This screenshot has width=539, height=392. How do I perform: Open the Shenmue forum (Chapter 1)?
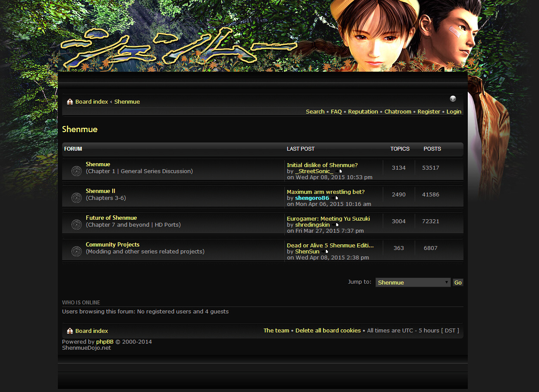pyautogui.click(x=98, y=164)
